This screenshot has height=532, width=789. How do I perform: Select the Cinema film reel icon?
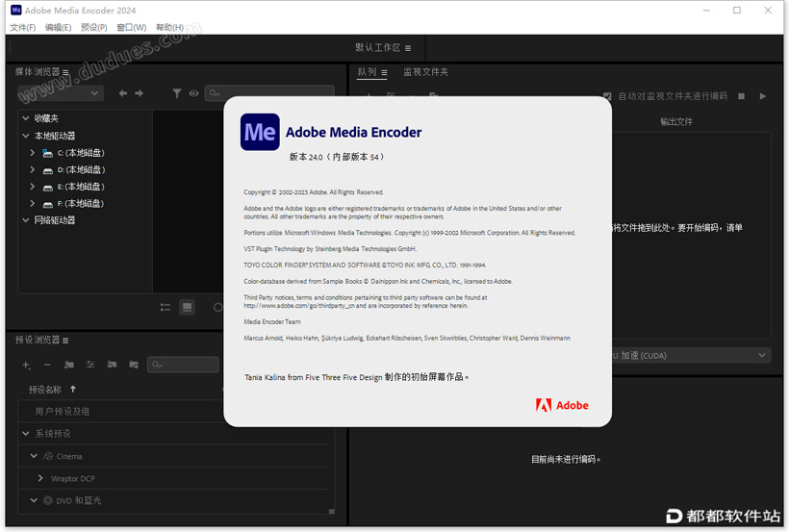(x=48, y=456)
